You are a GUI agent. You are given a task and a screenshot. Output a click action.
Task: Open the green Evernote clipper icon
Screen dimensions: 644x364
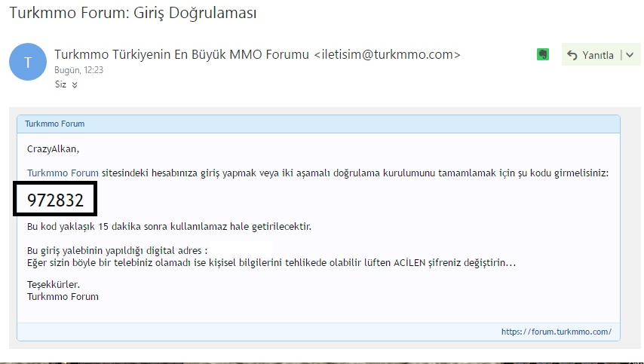(x=543, y=54)
